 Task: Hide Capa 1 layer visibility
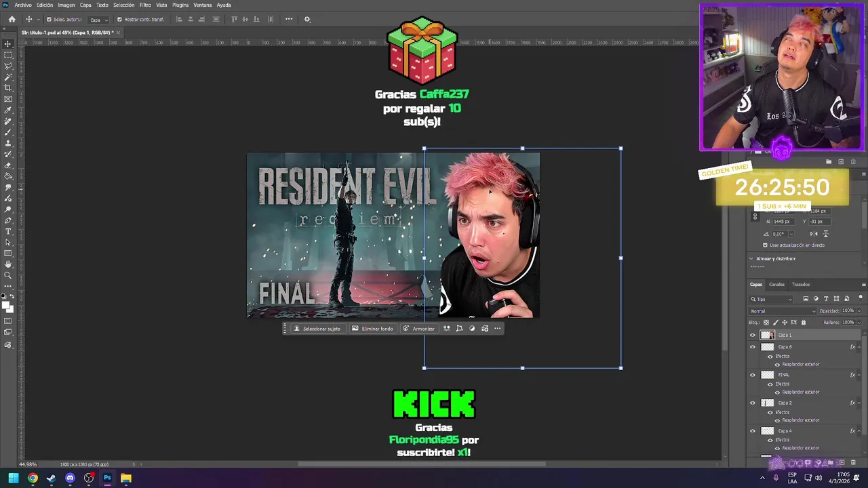point(752,335)
